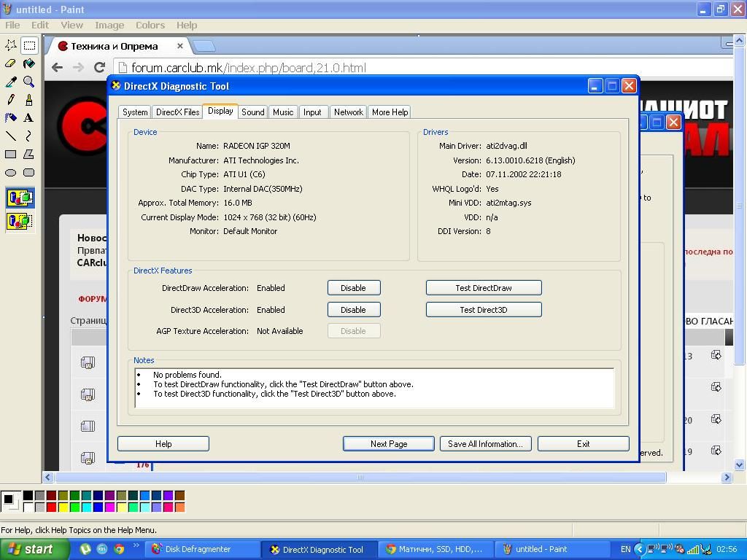
Task: Choose the Line tool
Action: tap(10, 136)
